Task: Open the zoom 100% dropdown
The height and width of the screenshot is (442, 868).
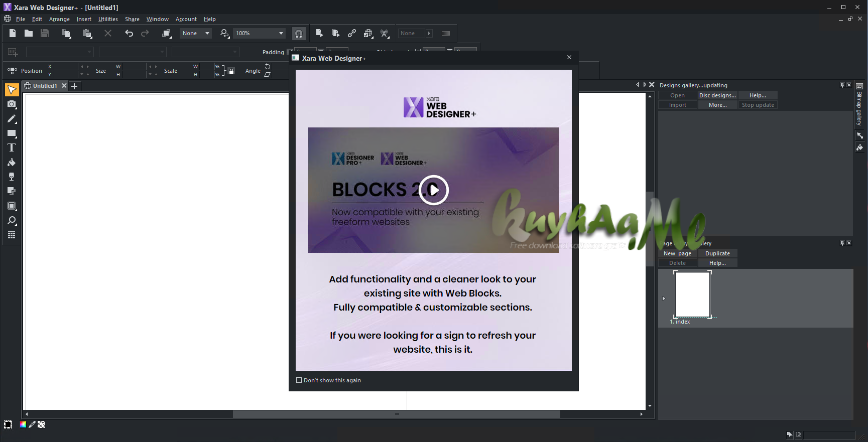Action: coord(281,33)
